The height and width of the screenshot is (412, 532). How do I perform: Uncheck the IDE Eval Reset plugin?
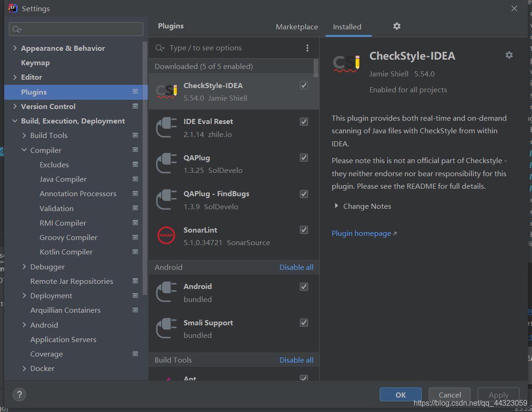coord(304,122)
